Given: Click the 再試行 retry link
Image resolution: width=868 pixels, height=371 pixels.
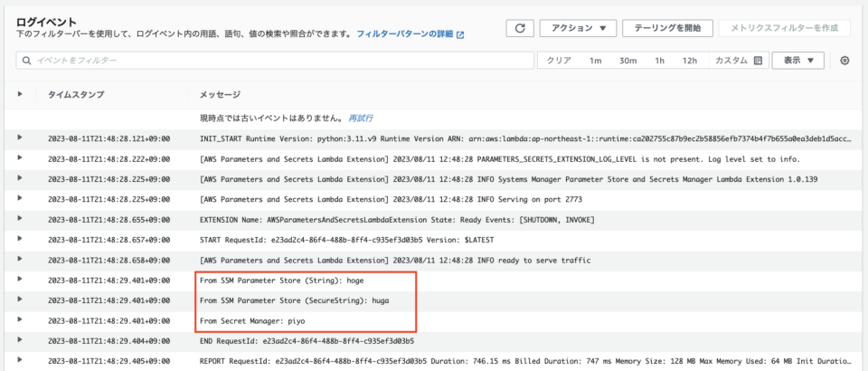Looking at the screenshot, I should tap(361, 118).
